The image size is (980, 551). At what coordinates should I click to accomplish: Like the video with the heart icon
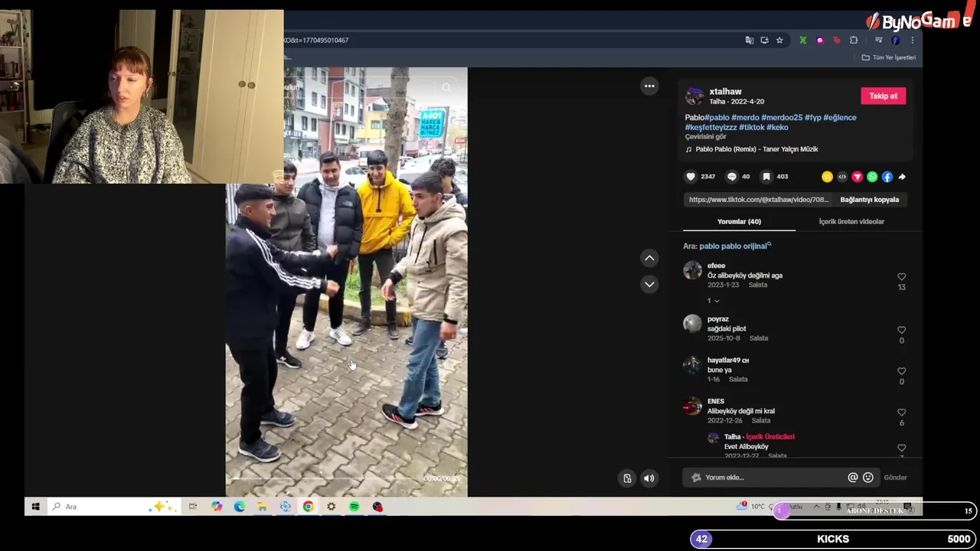click(x=691, y=177)
